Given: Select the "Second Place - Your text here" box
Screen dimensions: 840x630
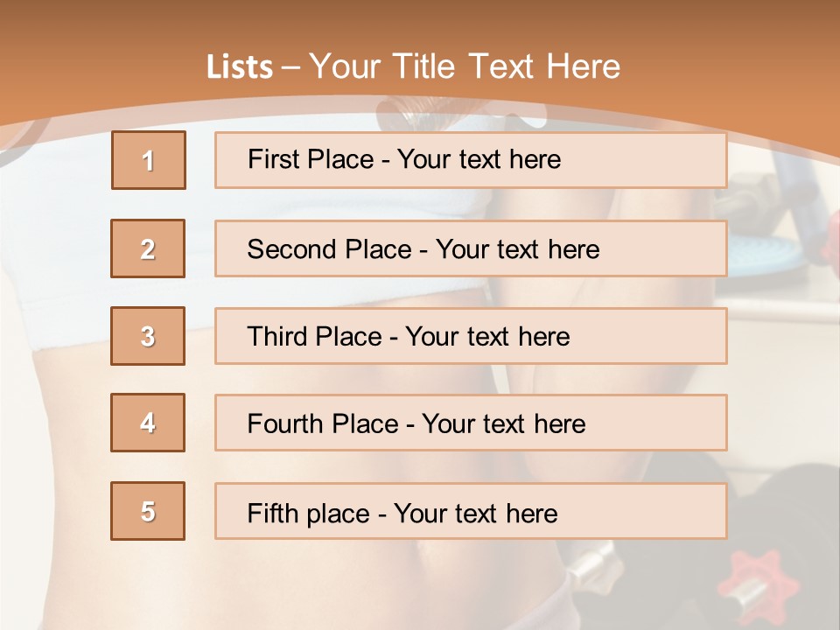Looking at the screenshot, I should (x=470, y=249).
